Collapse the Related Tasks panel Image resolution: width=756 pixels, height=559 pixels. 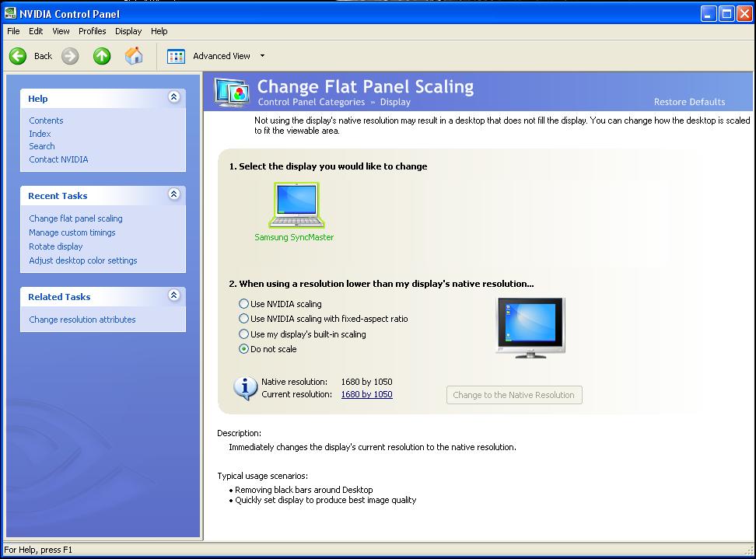tap(173, 295)
